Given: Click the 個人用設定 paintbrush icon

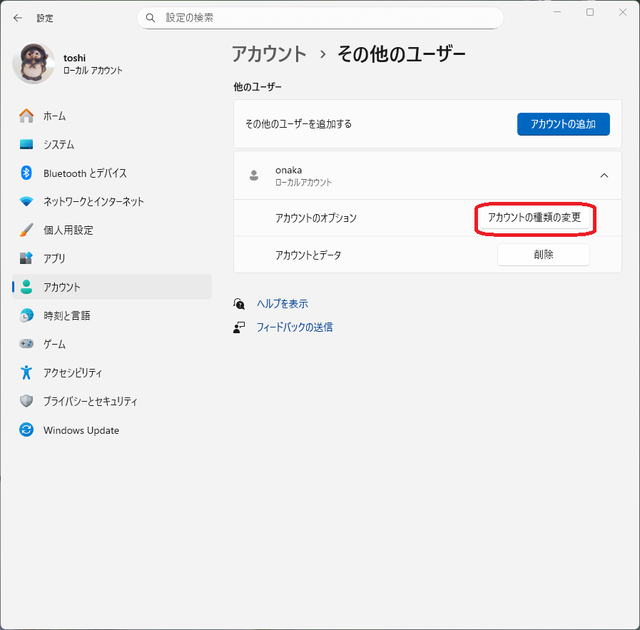Looking at the screenshot, I should [27, 230].
